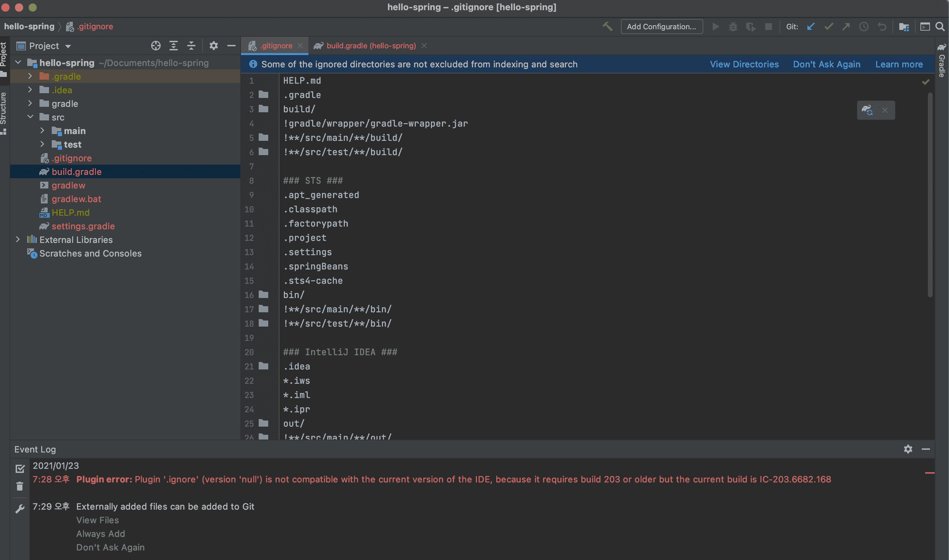The image size is (949, 560).
Task: Click Add Configuration... button
Action: pos(661,27)
